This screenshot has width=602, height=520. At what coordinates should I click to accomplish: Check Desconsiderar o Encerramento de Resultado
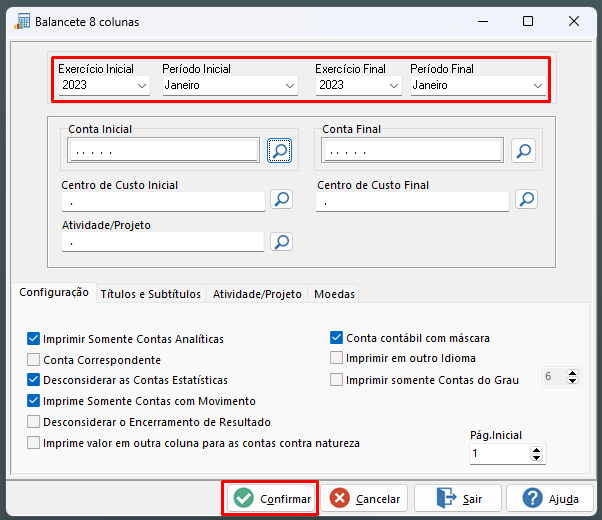tap(33, 422)
